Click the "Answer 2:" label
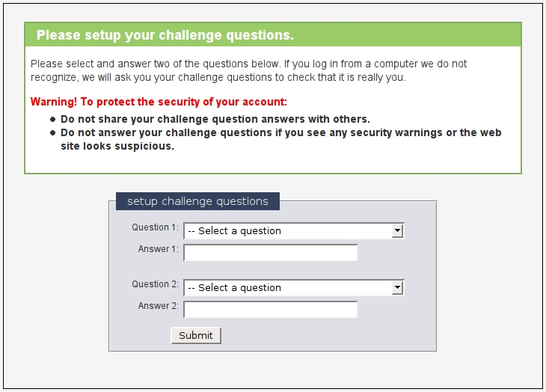The width and height of the screenshot is (546, 392). pos(158,306)
